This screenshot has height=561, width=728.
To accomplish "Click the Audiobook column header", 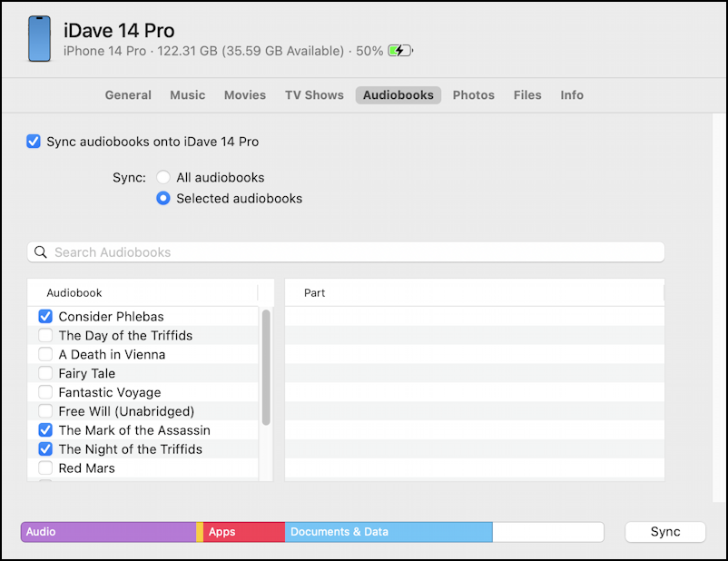I will 143,292.
